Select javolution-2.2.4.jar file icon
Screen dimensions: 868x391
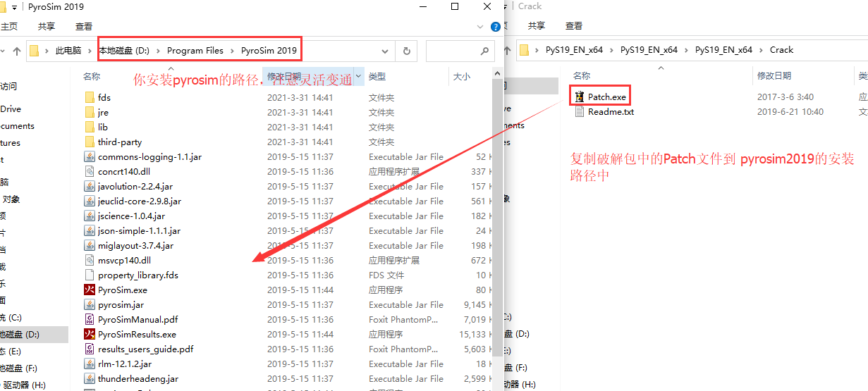pyautogui.click(x=90, y=186)
